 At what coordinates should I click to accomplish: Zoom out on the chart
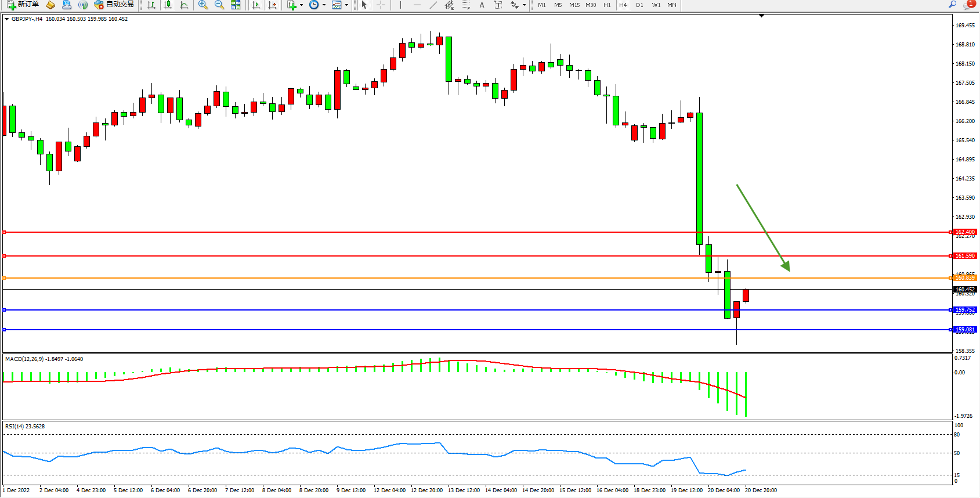tap(219, 5)
